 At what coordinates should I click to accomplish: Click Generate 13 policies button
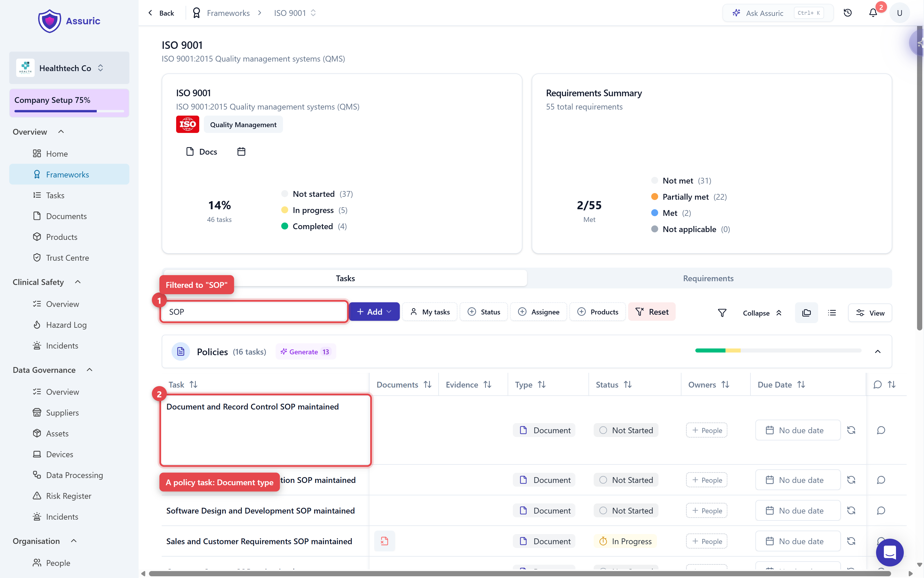pos(305,352)
